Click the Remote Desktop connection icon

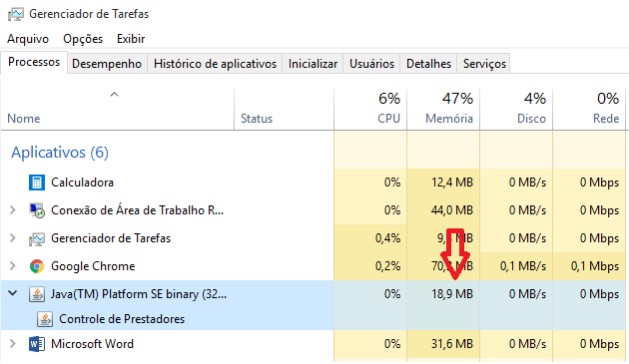pos(37,210)
